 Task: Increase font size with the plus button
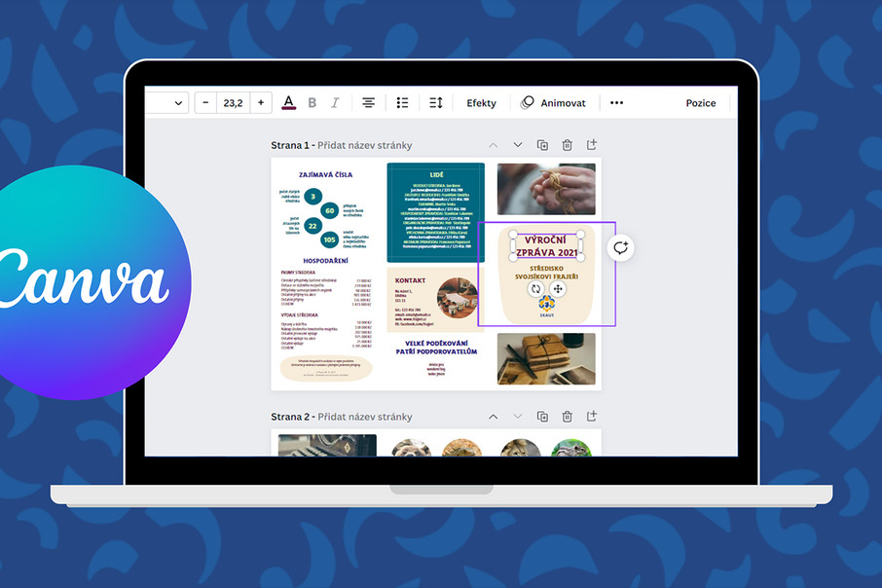261,103
